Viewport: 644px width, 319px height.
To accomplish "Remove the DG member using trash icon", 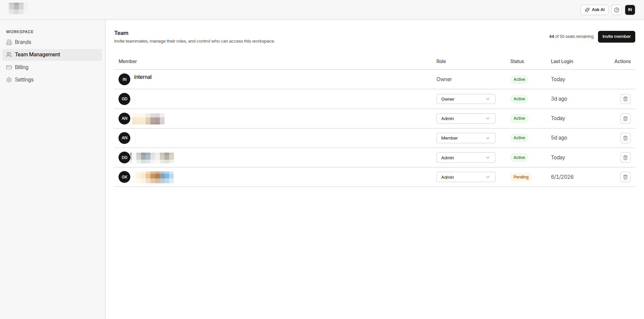I will [x=625, y=158].
